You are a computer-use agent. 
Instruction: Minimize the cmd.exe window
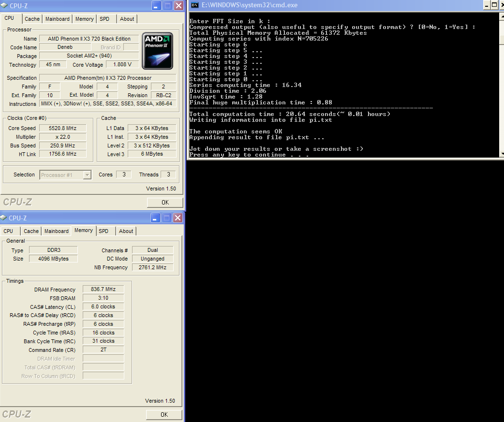click(486, 5)
